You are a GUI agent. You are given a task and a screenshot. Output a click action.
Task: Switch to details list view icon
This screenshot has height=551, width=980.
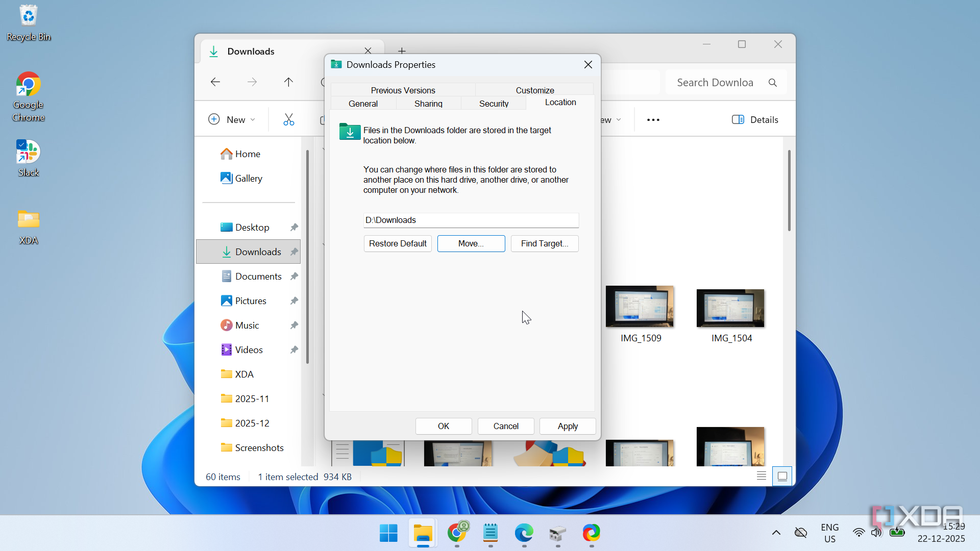761,477
